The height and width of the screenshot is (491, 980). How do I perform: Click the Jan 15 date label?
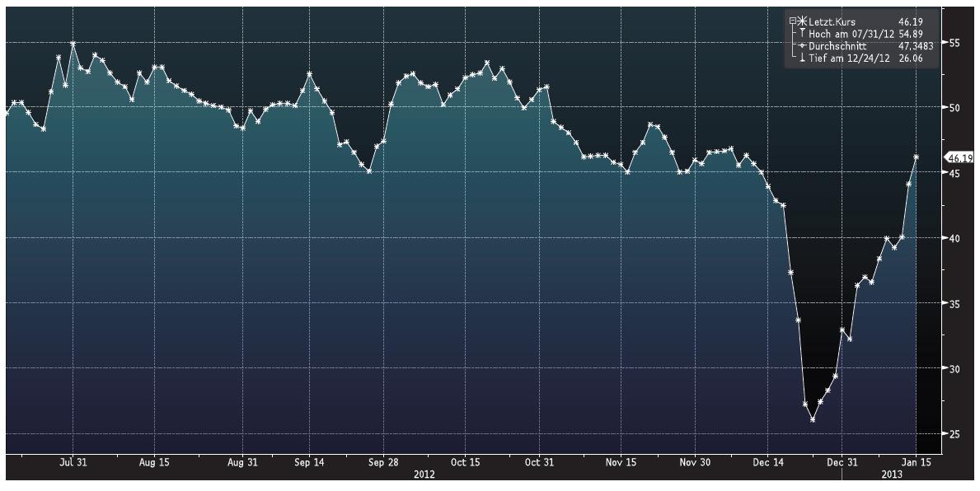[917, 463]
